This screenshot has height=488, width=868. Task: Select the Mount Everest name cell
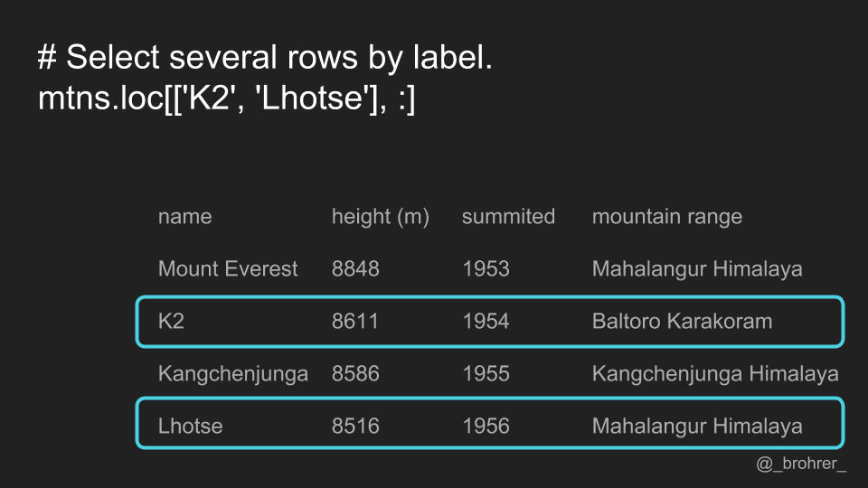click(228, 269)
